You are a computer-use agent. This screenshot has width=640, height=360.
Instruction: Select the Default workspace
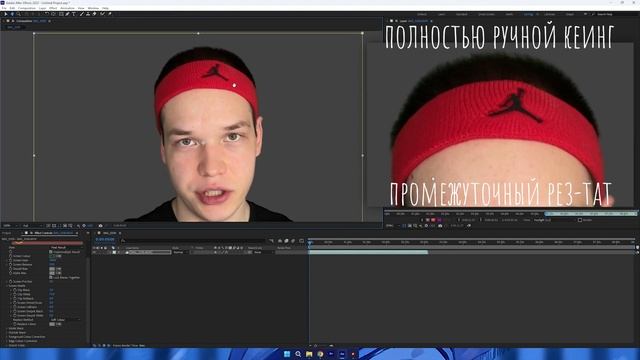coord(422,14)
